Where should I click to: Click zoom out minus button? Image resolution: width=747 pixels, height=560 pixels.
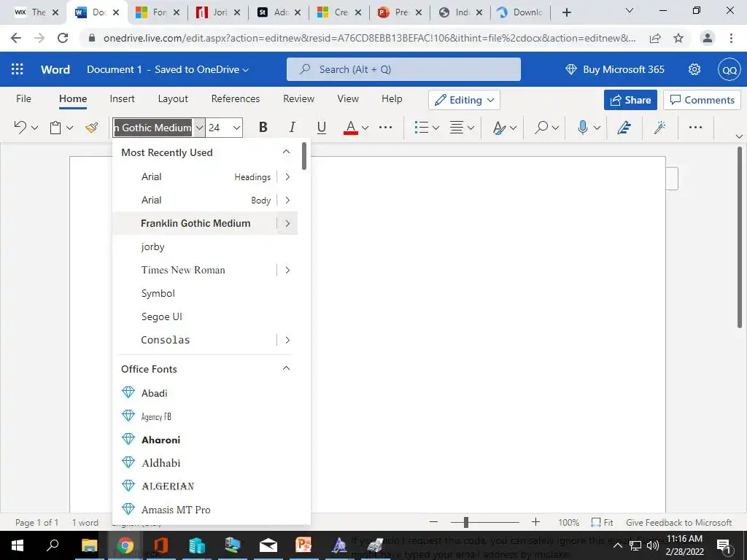point(433,522)
